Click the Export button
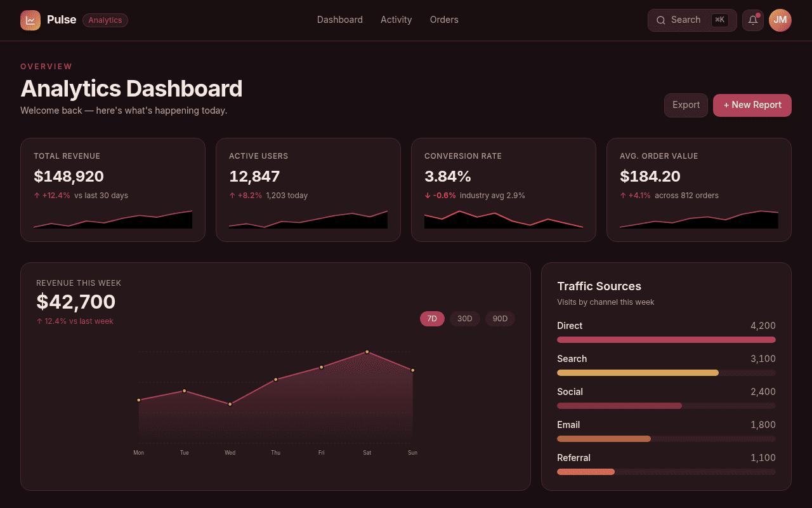 coord(686,105)
